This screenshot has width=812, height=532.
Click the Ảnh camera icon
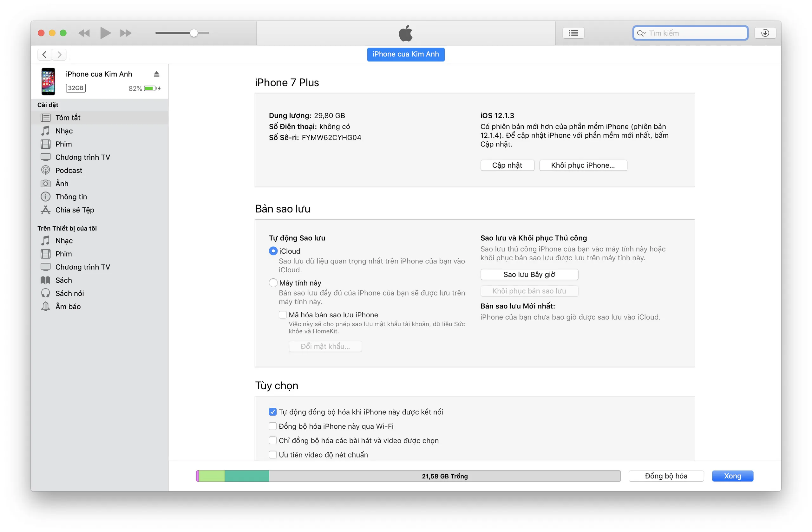(45, 184)
